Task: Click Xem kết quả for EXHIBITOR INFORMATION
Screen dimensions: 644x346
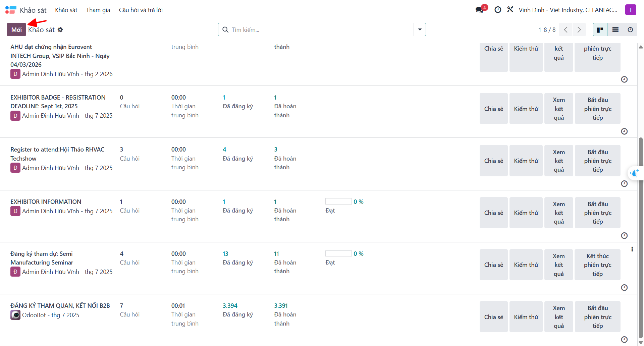Action: click(x=559, y=213)
